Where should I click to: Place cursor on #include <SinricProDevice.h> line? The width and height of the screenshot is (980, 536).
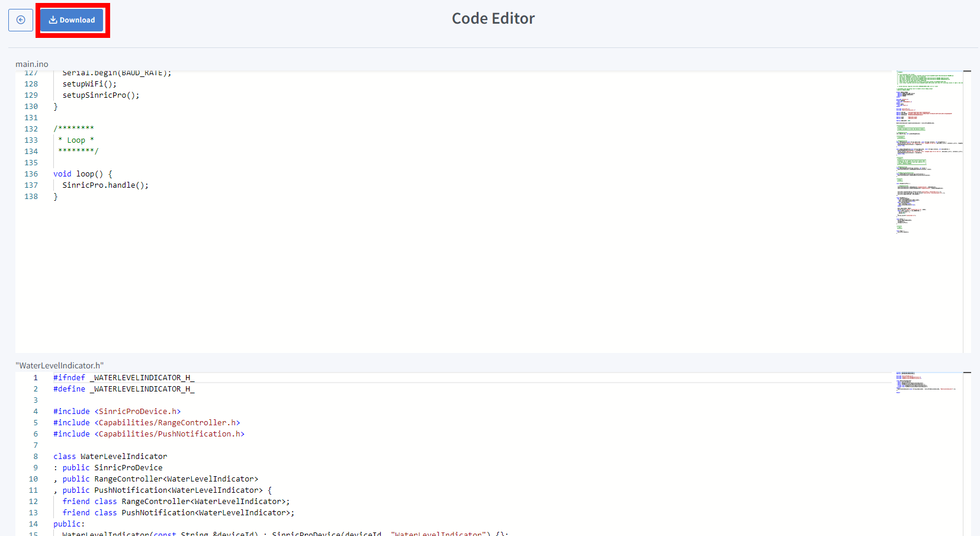click(117, 412)
